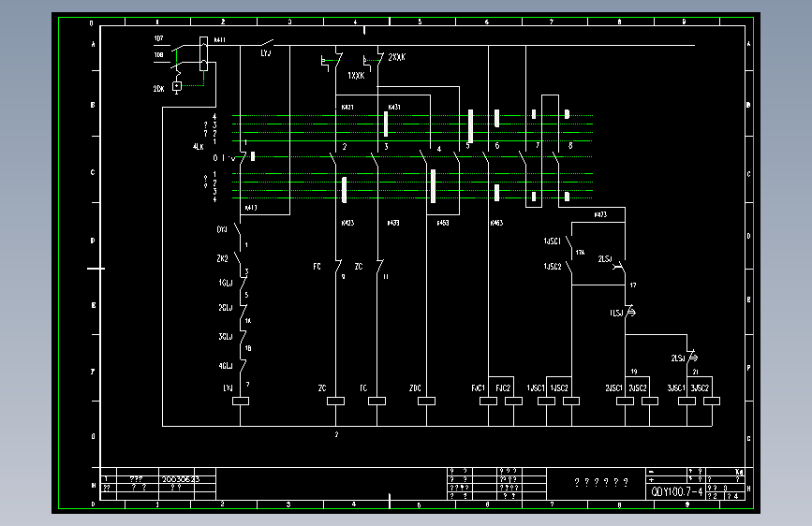The width and height of the screenshot is (812, 526).
Task: Click the K453 node label
Action: click(x=443, y=223)
